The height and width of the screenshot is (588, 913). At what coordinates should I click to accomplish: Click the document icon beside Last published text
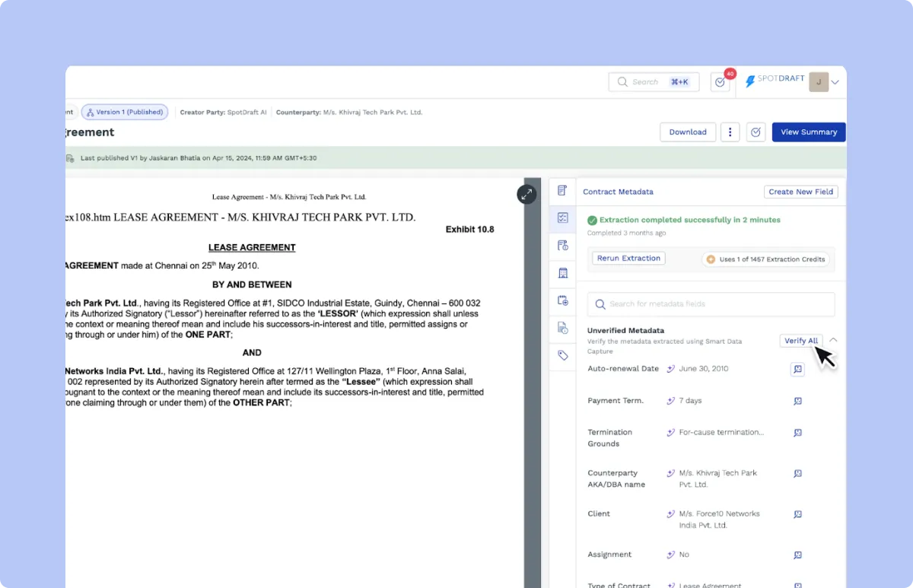tap(70, 158)
